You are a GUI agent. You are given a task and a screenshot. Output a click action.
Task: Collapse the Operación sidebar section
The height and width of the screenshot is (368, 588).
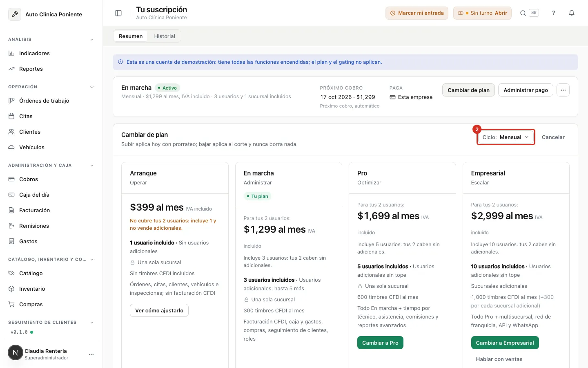92,87
